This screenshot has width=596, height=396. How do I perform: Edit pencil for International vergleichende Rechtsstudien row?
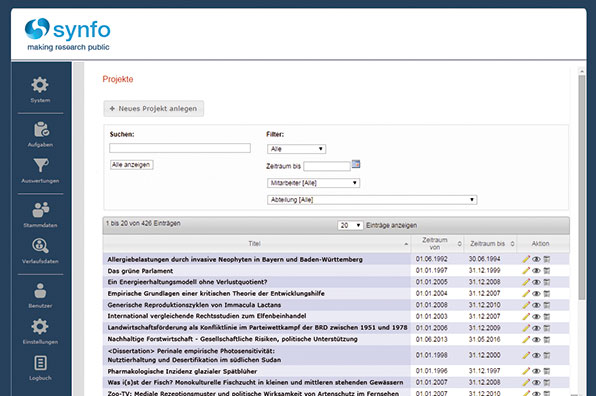526,316
